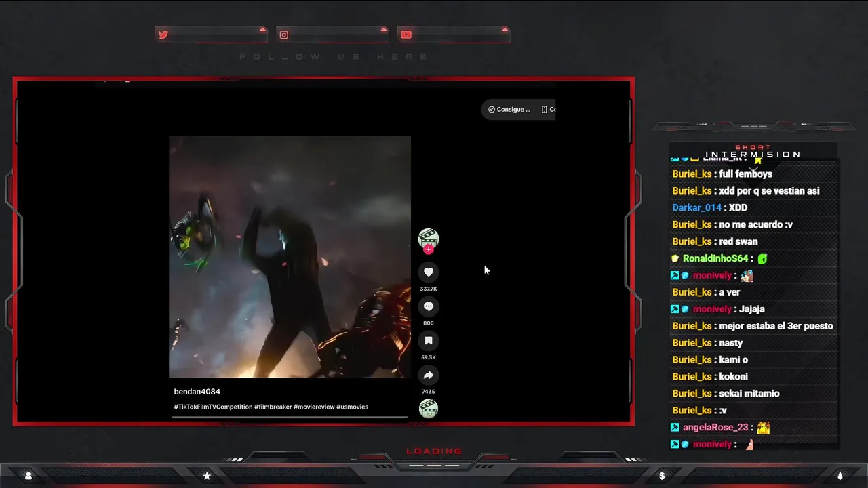Click the red arrow on the Twitter bar
The width and height of the screenshot is (868, 488).
(262, 29)
